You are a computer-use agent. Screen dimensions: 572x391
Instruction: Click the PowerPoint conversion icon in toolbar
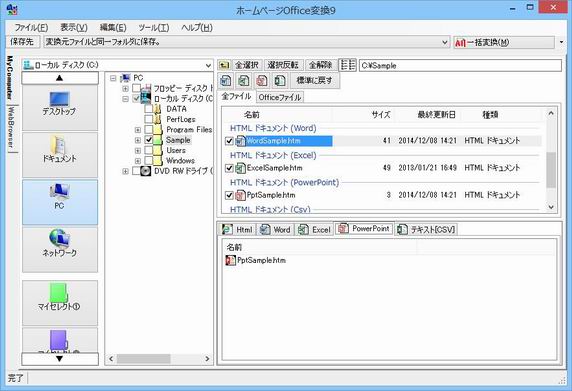(262, 80)
